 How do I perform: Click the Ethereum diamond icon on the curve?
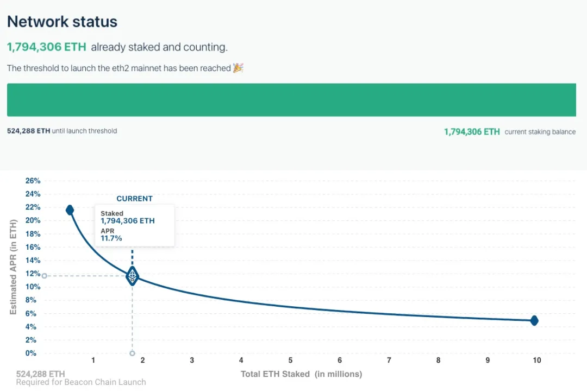click(132, 276)
